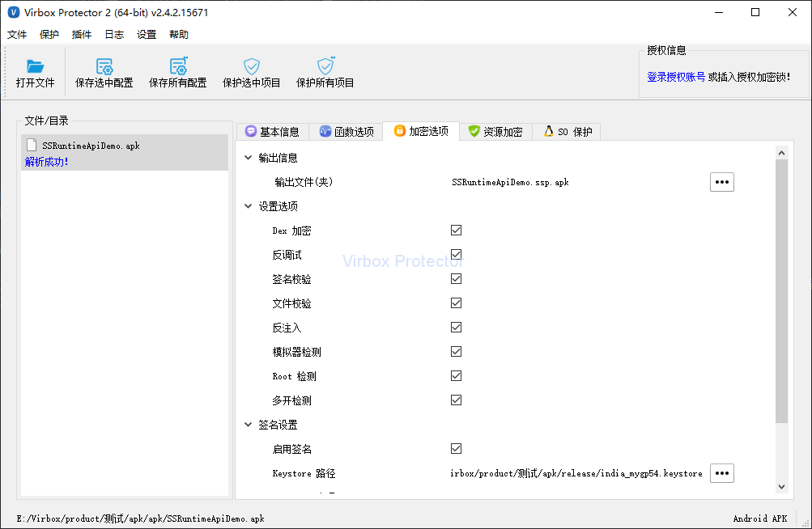Image resolution: width=812 pixels, height=529 pixels.
Task: Collapse the 签名设置 section
Action: [x=248, y=425]
